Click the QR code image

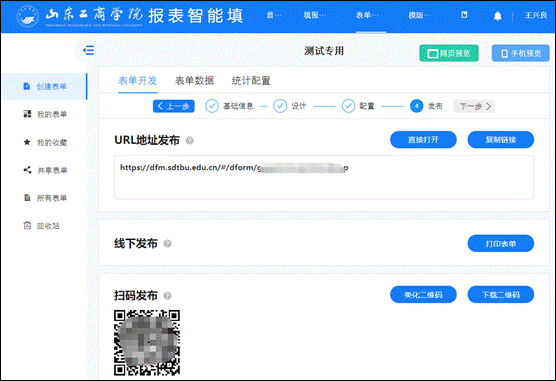tap(147, 342)
